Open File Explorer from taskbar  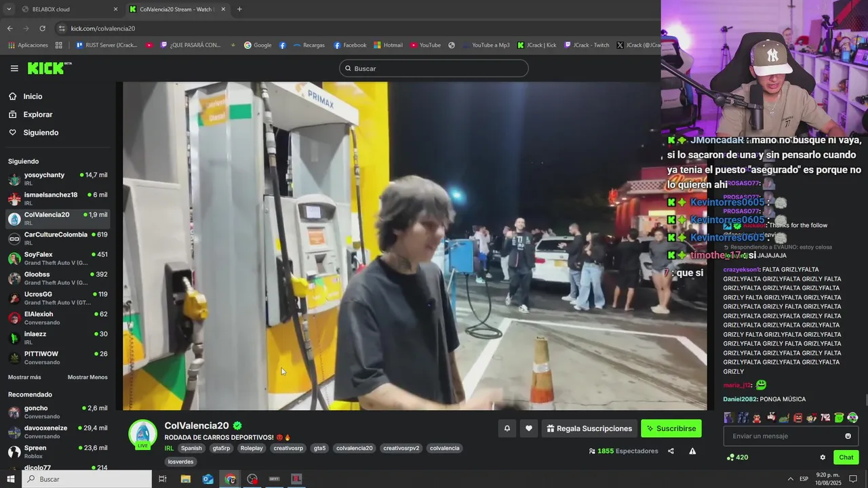point(186,479)
